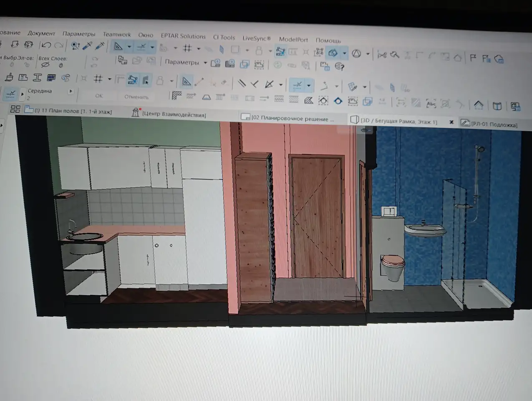Click the Отменить button

(x=136, y=96)
